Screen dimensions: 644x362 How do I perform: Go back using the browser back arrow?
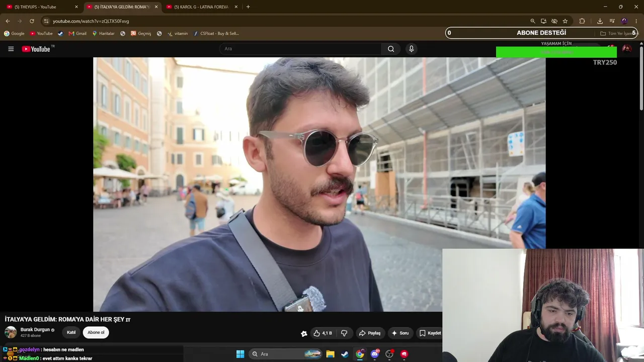click(x=8, y=21)
